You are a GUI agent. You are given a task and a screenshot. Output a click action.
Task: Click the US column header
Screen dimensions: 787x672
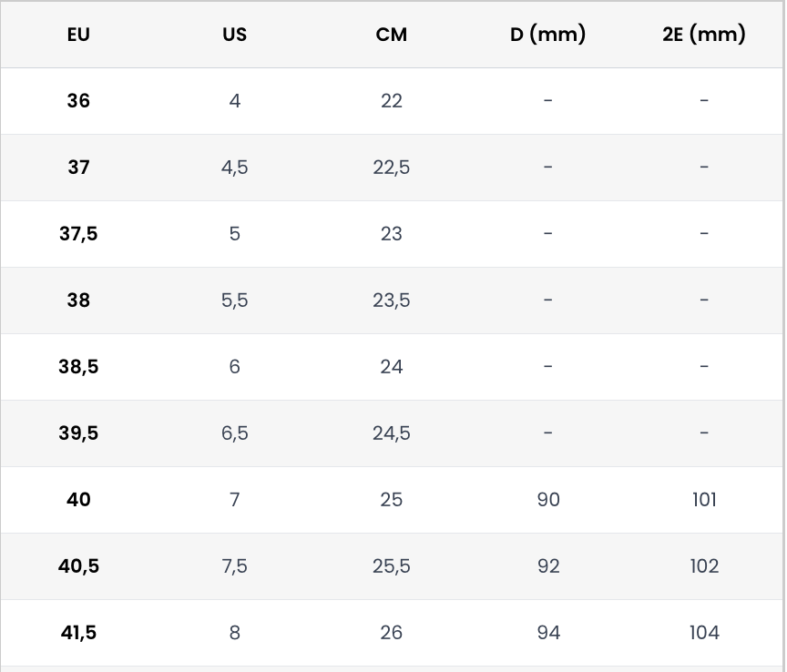(x=234, y=35)
